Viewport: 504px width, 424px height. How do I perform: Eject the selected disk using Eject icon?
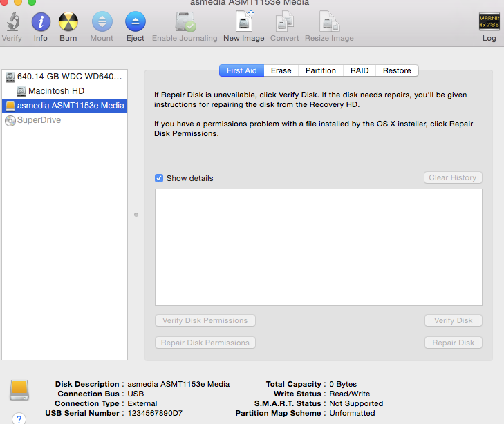pyautogui.click(x=136, y=22)
